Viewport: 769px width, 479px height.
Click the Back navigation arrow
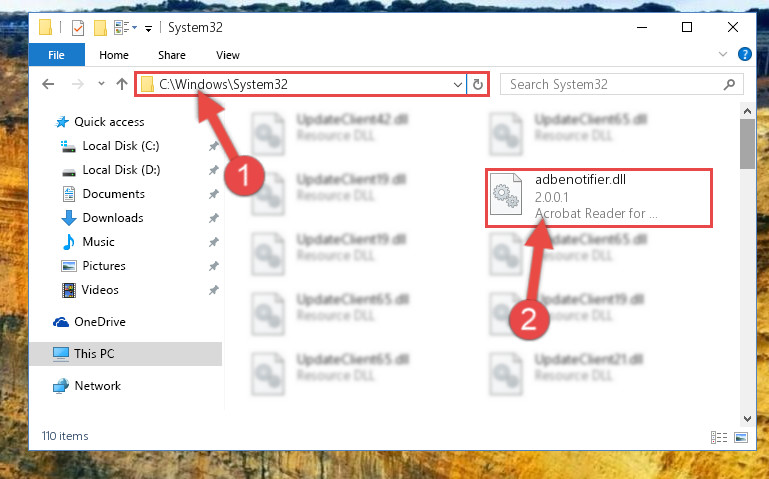coord(48,84)
